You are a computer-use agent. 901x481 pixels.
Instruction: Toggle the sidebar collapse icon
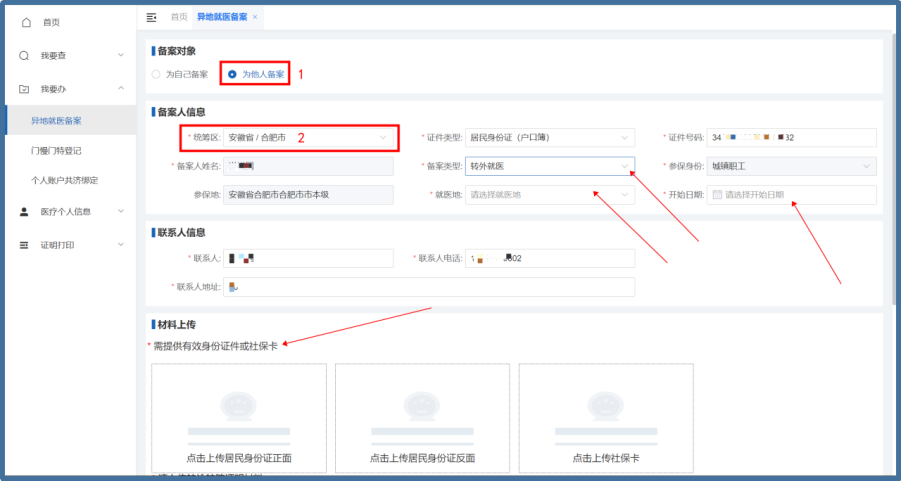[151, 17]
